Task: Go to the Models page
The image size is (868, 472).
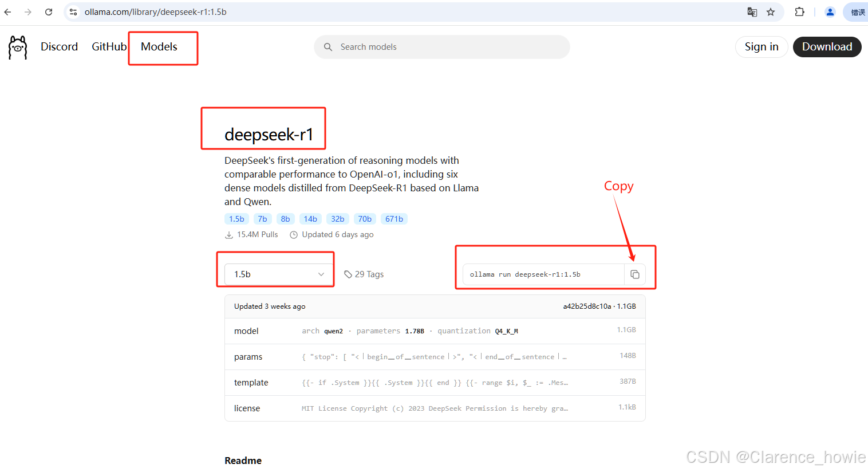Action: (159, 47)
